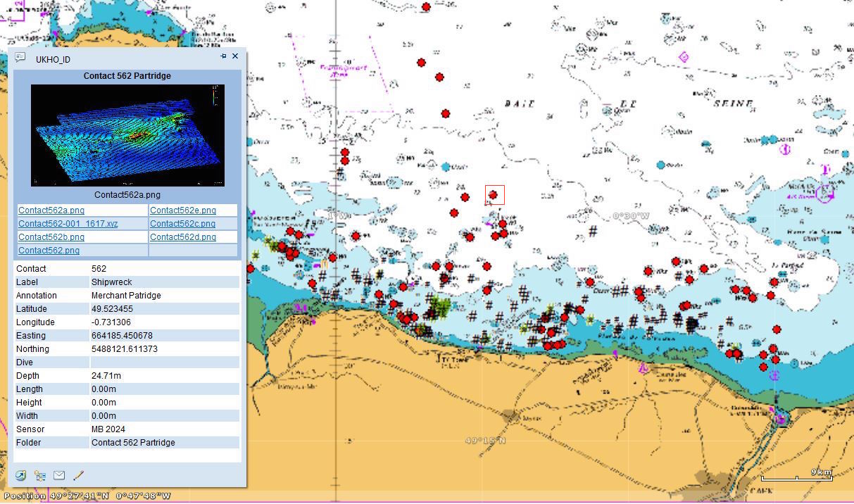
Task: Click the Contact number value 562
Action: click(99, 269)
